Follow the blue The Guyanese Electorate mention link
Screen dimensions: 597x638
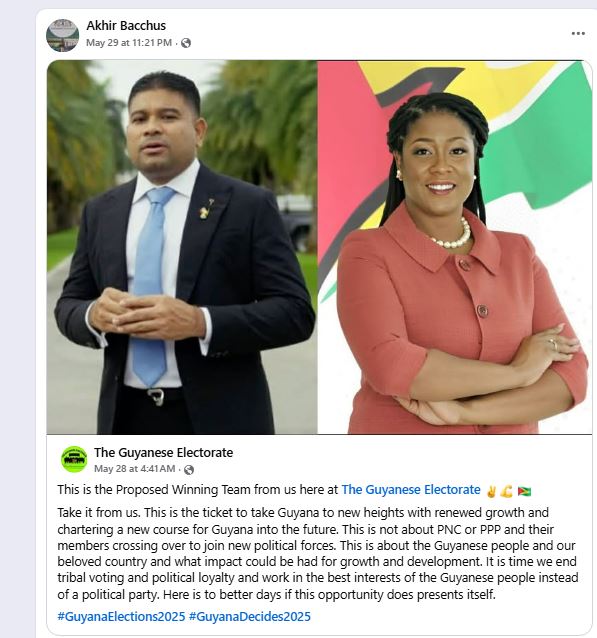tap(411, 489)
